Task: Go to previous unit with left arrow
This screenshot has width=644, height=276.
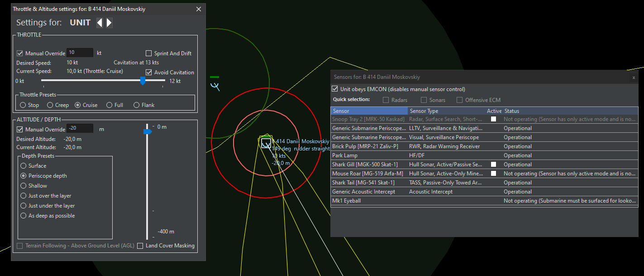Action: pyautogui.click(x=100, y=23)
